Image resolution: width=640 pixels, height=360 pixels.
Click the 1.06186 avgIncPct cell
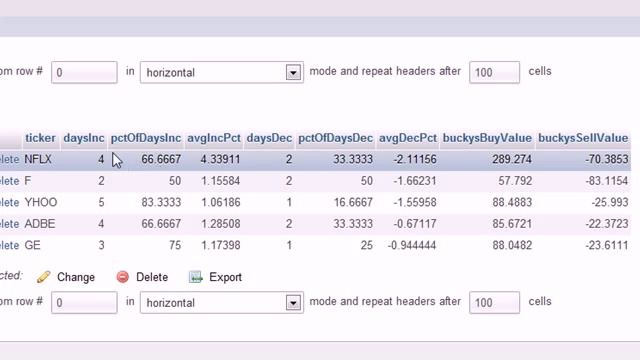point(220,202)
